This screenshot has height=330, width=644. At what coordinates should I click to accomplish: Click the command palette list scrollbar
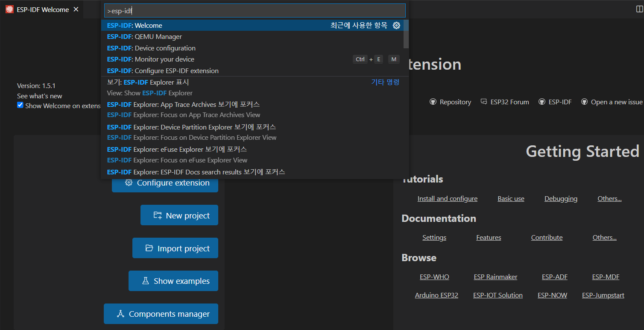pyautogui.click(x=406, y=34)
